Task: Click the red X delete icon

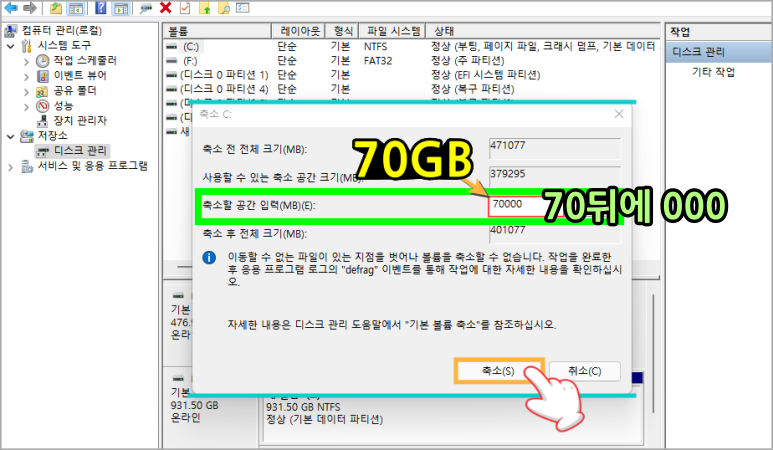Action: [x=166, y=7]
